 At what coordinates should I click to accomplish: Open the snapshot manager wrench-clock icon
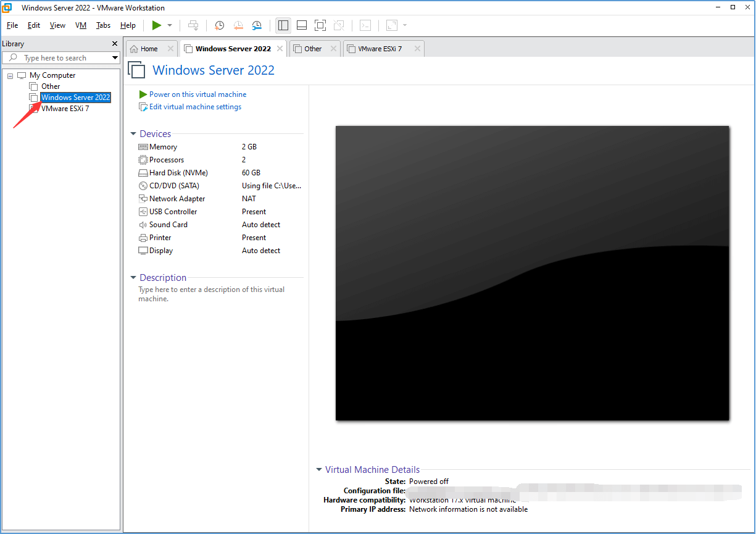coord(257,25)
